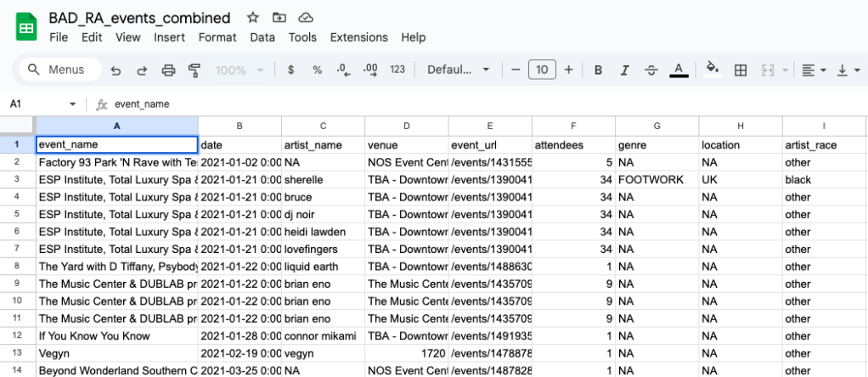Select the heidi lawden cell

coord(324,232)
